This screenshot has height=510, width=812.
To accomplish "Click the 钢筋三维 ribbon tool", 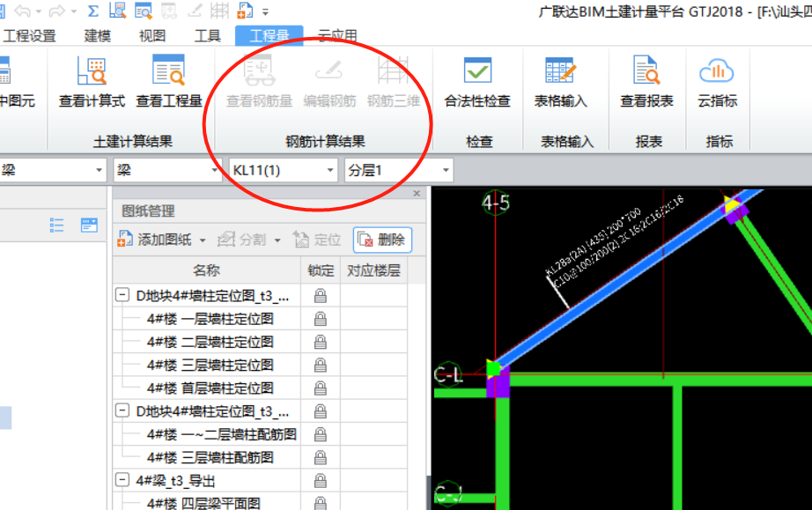I will [394, 82].
